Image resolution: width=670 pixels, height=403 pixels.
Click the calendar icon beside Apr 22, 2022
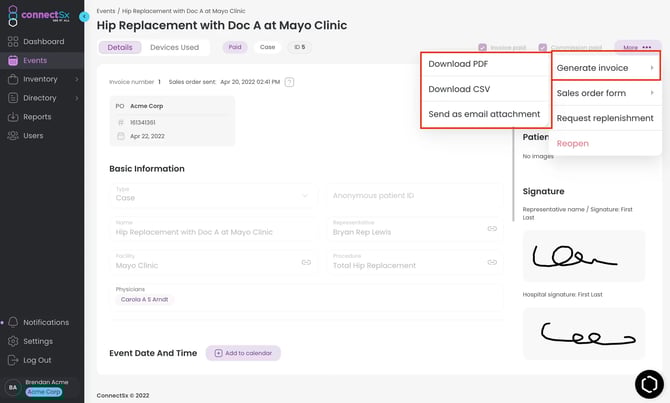(121, 136)
